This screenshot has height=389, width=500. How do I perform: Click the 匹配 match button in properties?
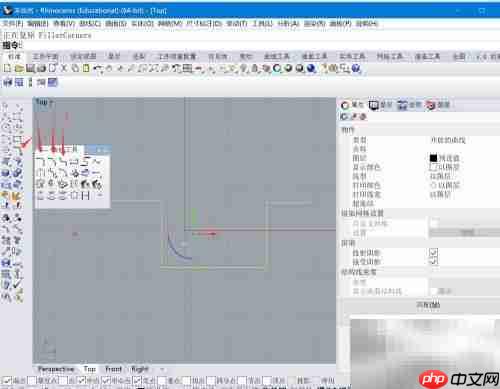(428, 305)
